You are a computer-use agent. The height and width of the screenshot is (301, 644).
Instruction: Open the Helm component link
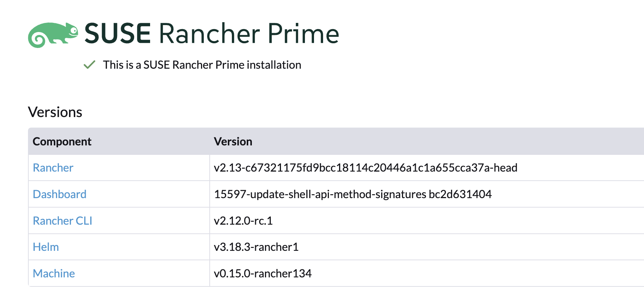click(x=45, y=247)
